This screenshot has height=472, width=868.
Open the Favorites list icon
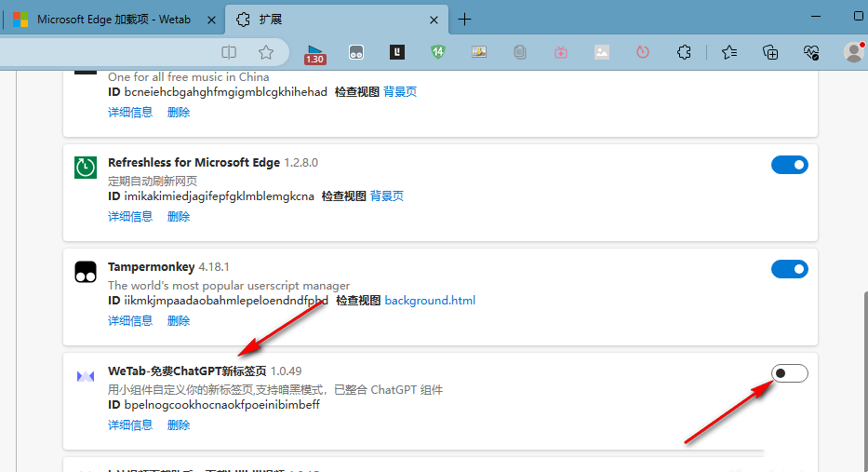point(729,52)
